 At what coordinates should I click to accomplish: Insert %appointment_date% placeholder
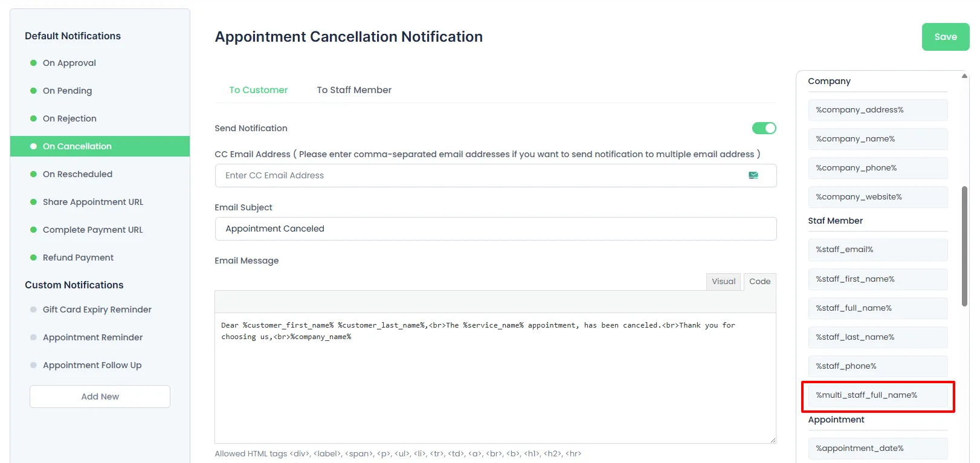click(x=878, y=448)
